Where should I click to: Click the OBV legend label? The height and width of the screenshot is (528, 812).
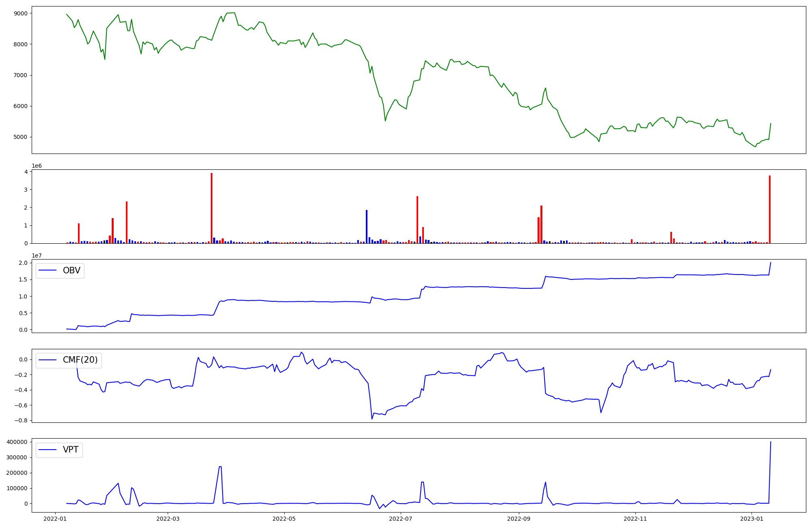click(71, 270)
